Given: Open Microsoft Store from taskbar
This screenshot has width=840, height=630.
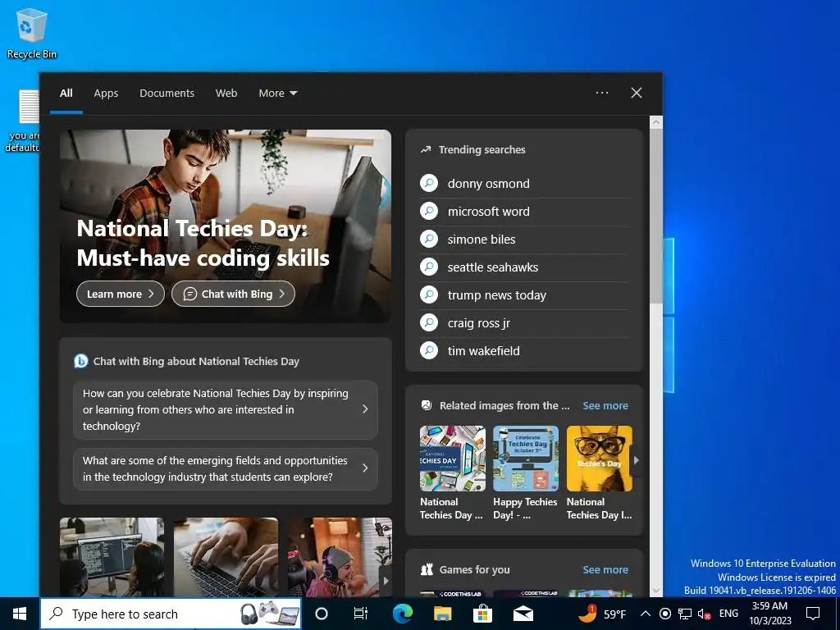Looking at the screenshot, I should (482, 614).
